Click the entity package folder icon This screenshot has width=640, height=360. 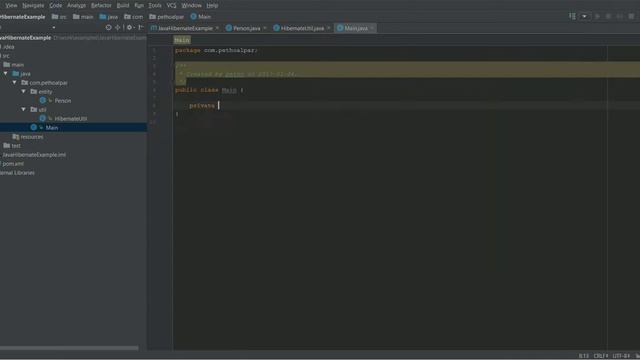(x=34, y=91)
